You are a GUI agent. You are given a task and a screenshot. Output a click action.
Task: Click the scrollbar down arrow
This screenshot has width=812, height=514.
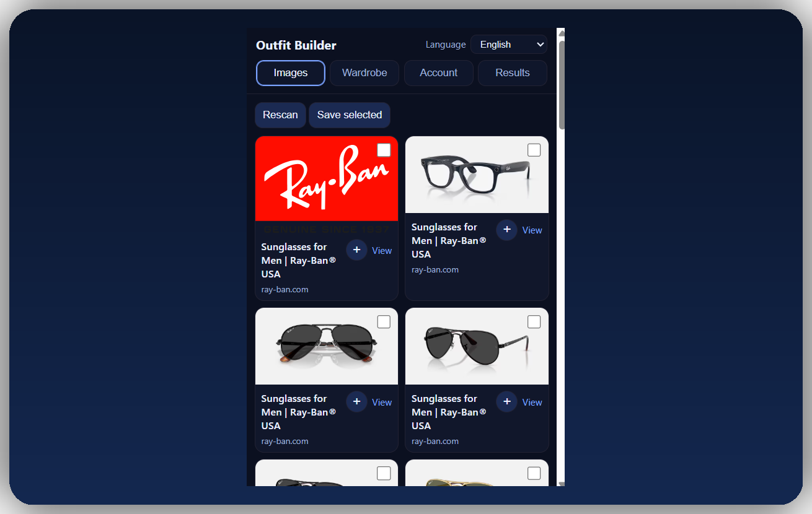561,483
